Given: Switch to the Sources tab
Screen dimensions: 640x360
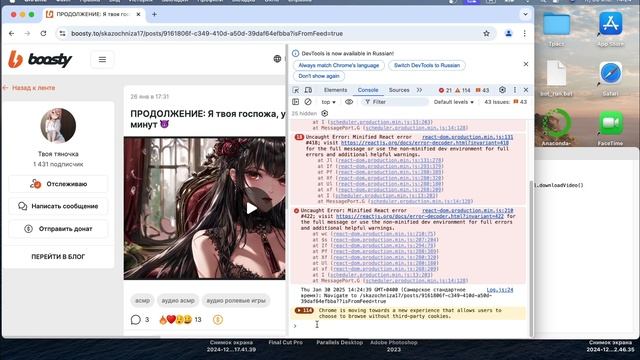Looking at the screenshot, I should coord(399,90).
